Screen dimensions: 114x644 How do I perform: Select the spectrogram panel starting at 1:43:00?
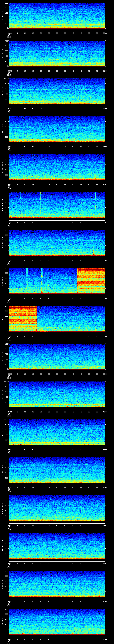[57, 546]
